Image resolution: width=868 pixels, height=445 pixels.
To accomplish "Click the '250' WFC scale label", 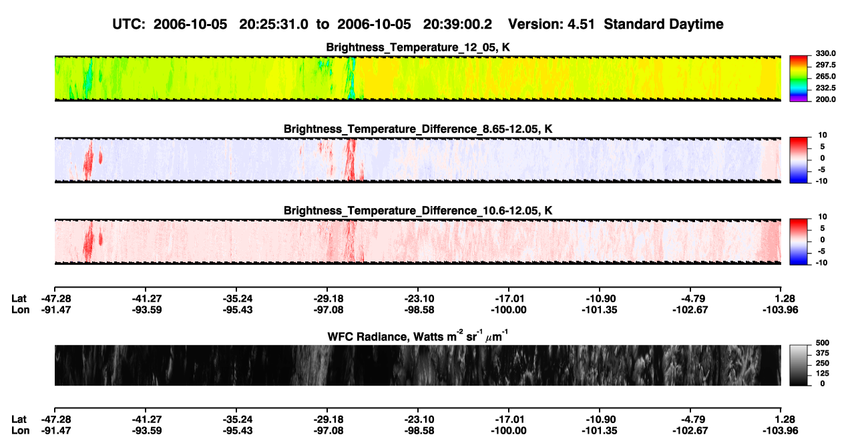I will tap(823, 363).
